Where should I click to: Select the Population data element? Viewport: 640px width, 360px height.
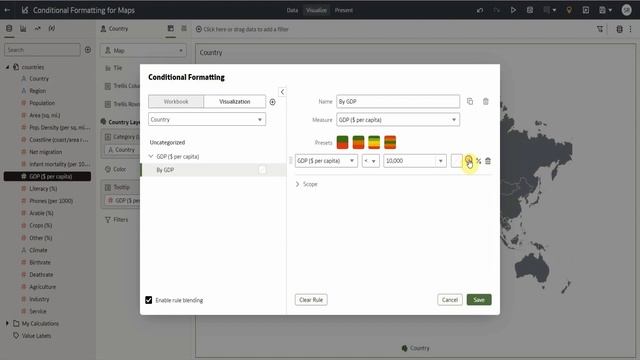point(42,103)
